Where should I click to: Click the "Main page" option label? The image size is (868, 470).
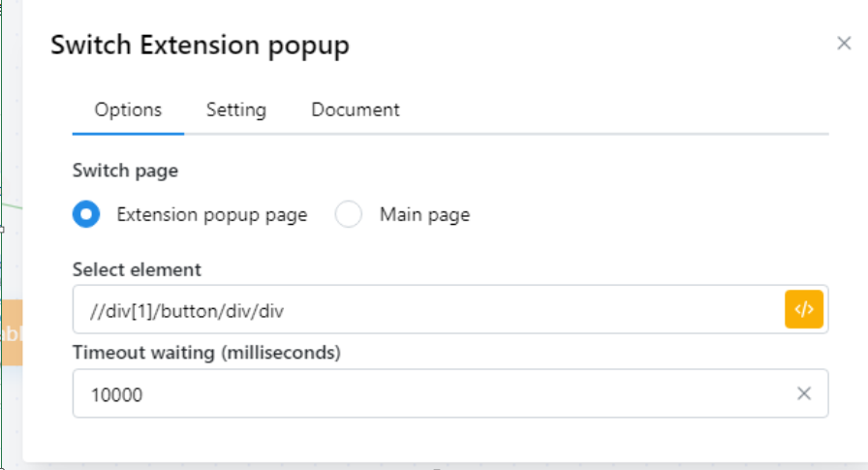tap(424, 215)
